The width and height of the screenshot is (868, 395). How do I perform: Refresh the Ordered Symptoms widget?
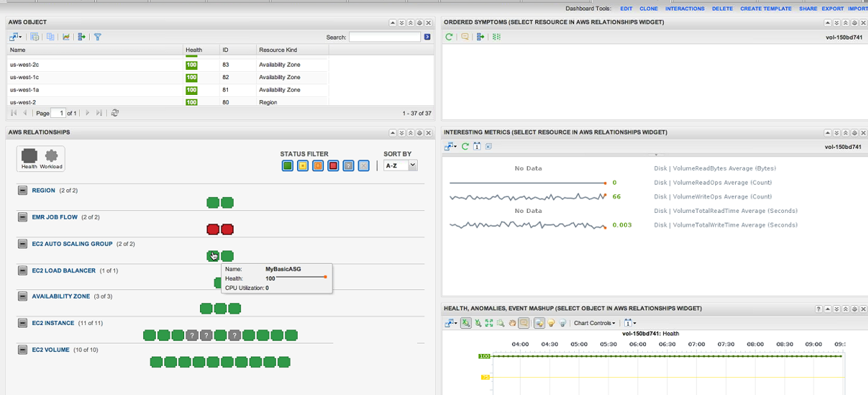pyautogui.click(x=449, y=37)
